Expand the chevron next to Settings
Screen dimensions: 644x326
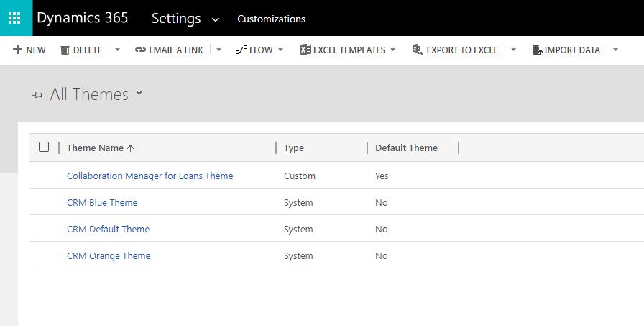coord(216,19)
